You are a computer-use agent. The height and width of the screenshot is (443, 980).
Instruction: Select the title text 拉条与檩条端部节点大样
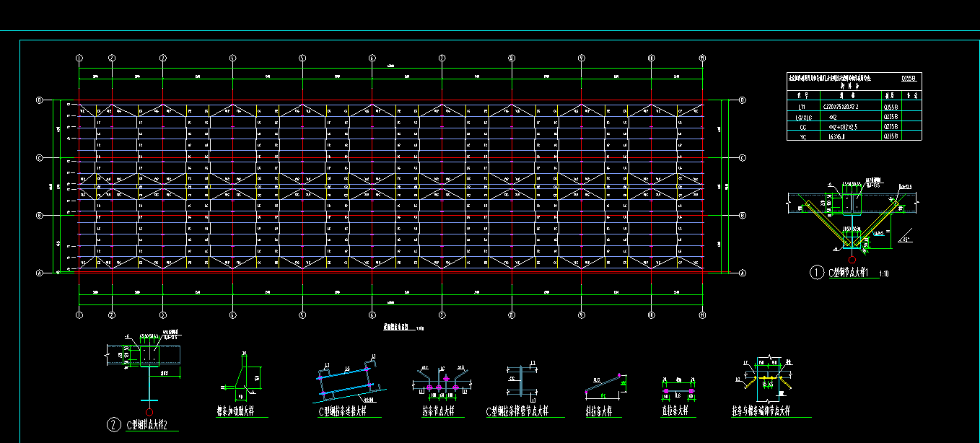tap(761, 411)
